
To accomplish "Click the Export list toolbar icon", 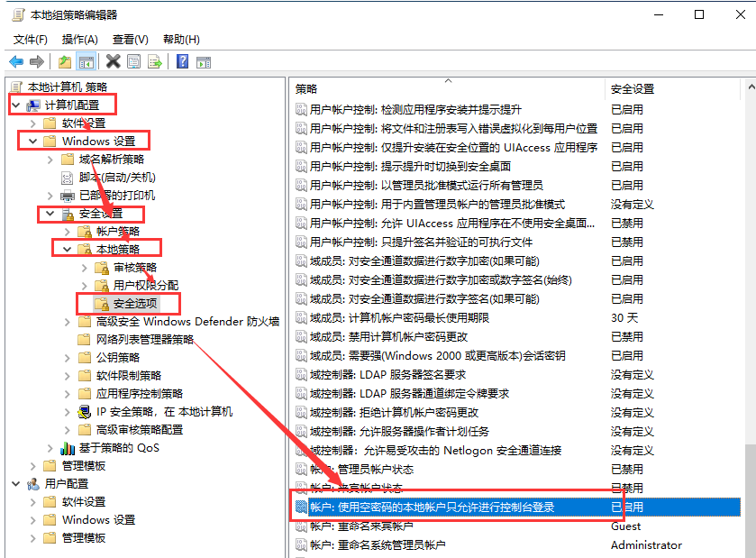I will tap(155, 61).
